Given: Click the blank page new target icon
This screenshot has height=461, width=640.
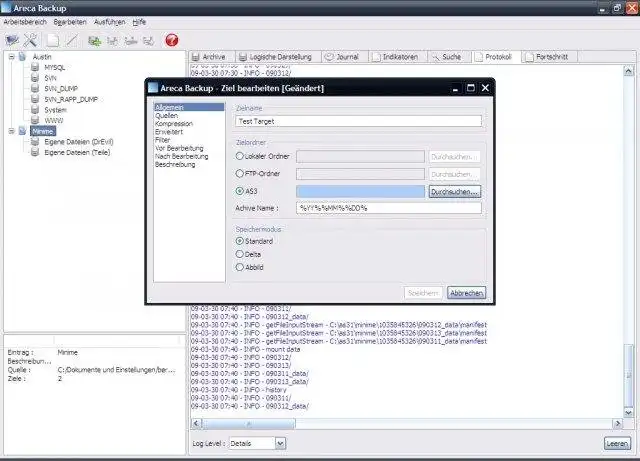Looking at the screenshot, I should (53, 40).
